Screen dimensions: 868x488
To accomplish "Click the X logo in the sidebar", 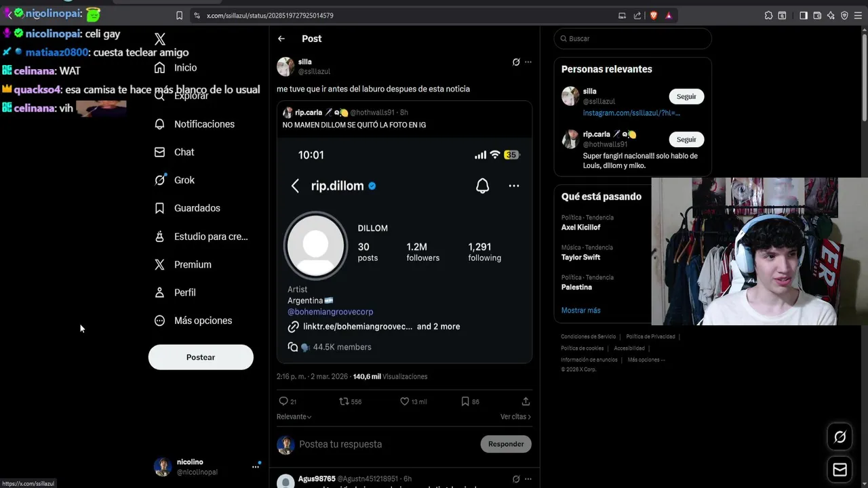I will point(160,39).
